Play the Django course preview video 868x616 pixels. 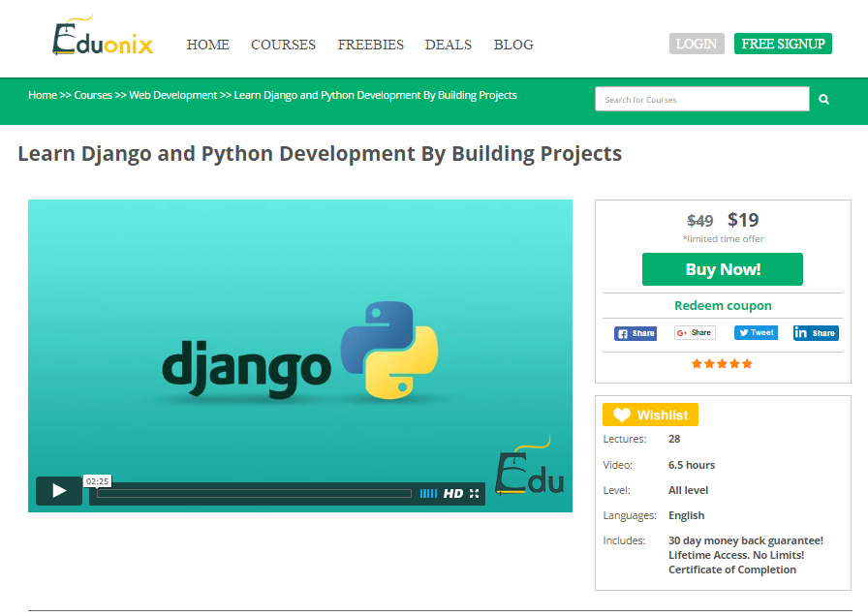tap(58, 491)
